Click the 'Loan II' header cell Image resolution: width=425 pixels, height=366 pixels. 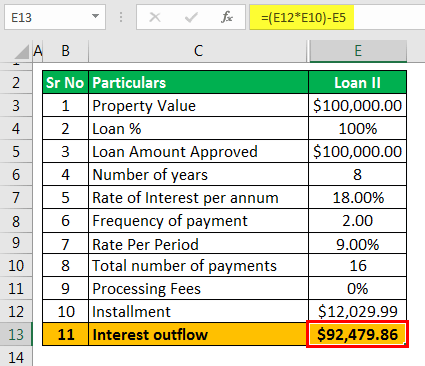point(357,82)
